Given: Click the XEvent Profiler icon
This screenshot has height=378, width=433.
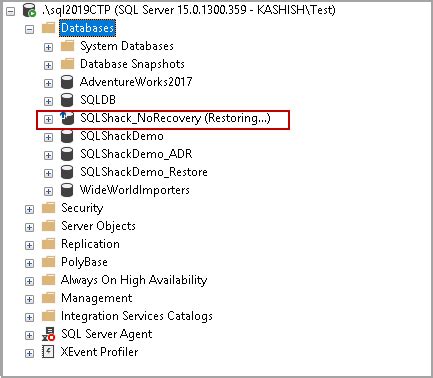Looking at the screenshot, I should pos(48,352).
